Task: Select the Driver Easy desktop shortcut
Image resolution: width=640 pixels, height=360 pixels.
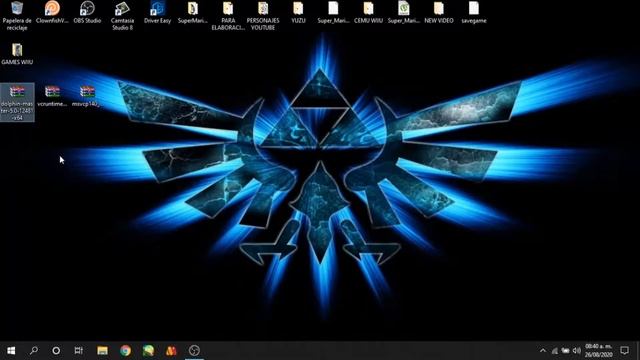Action: point(157,12)
